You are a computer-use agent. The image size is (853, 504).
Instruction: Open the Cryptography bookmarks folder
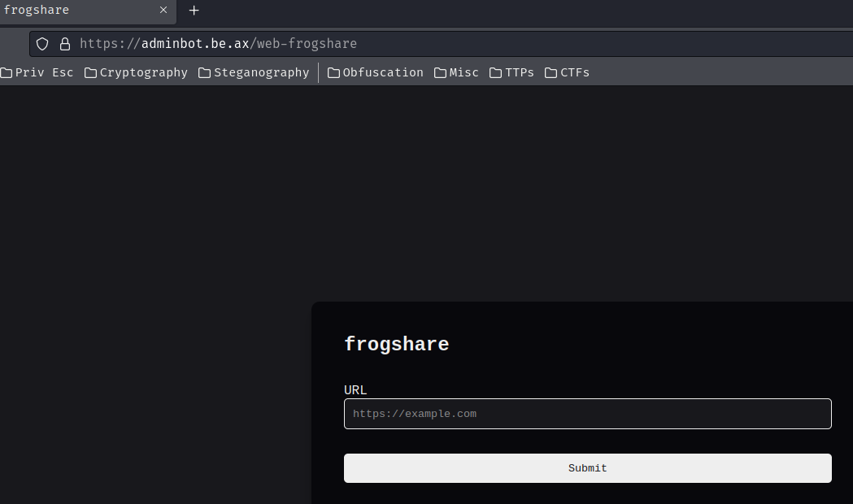click(x=136, y=72)
